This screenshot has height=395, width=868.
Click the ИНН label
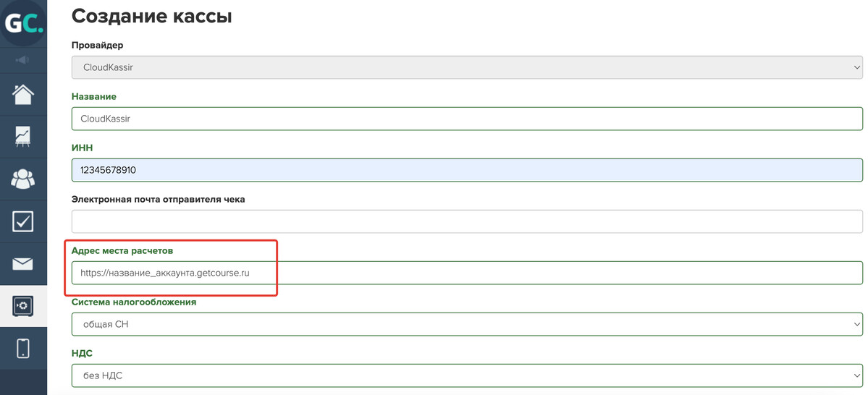(x=83, y=148)
